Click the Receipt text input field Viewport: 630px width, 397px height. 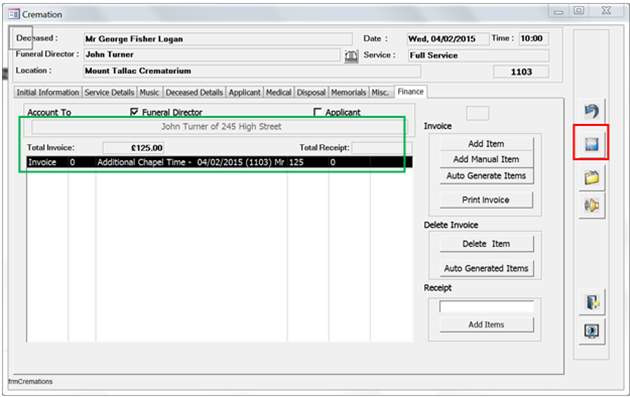(486, 307)
